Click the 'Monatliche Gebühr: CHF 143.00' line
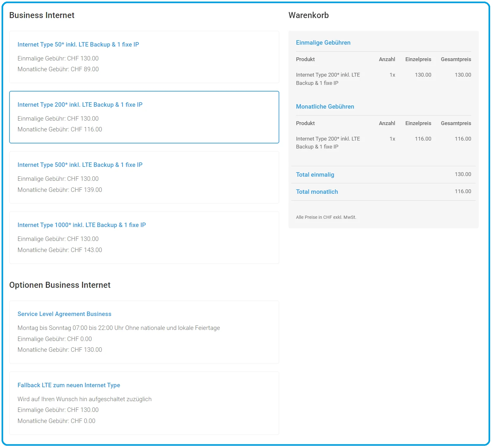Viewport: 493px width, 448px height. pyautogui.click(x=60, y=250)
